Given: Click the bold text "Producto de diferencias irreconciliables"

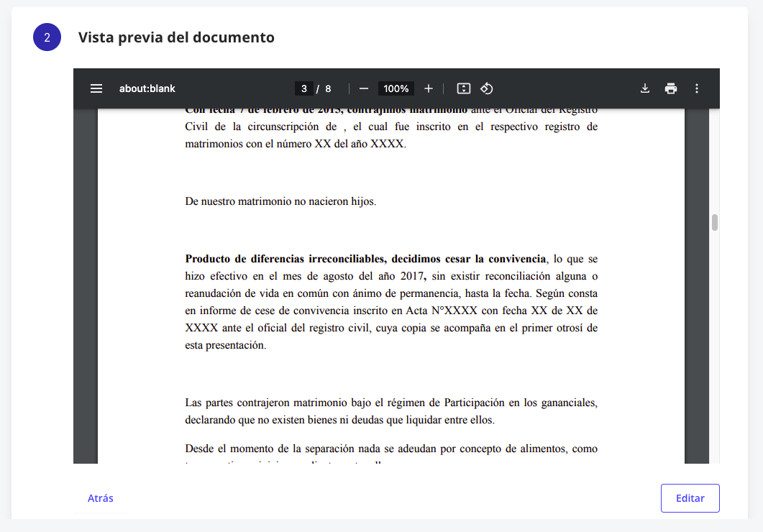Looking at the screenshot, I should point(285,259).
